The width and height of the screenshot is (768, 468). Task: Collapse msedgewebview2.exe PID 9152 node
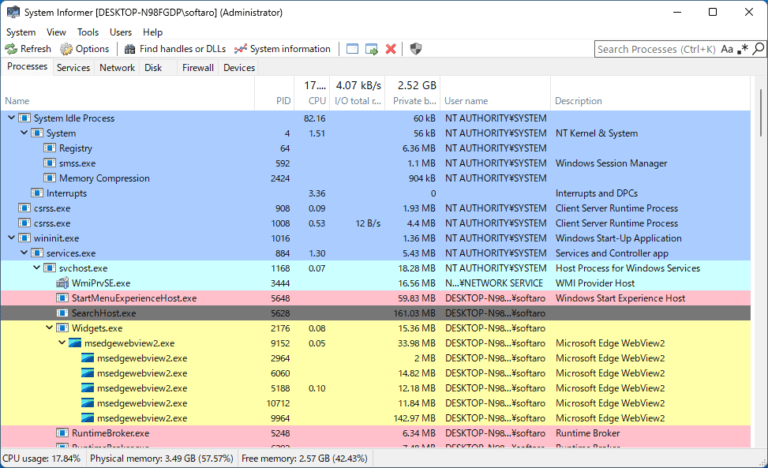point(62,343)
